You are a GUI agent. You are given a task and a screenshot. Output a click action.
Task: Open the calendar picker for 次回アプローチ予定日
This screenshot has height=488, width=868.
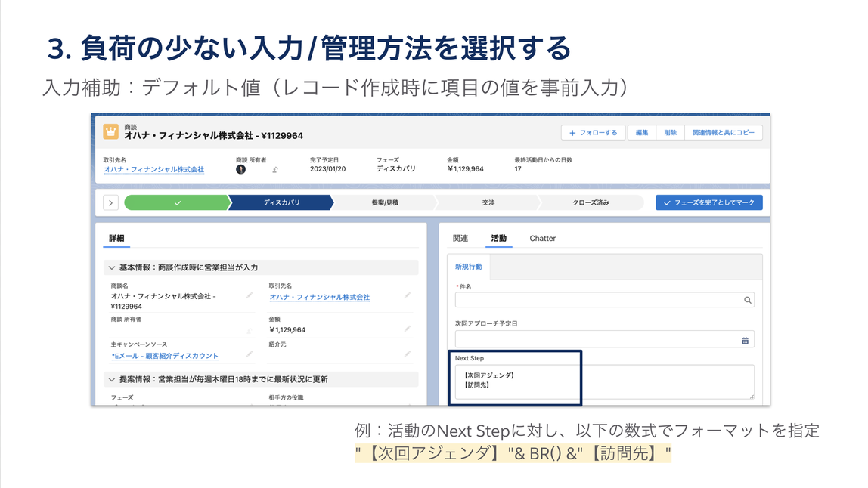click(745, 340)
